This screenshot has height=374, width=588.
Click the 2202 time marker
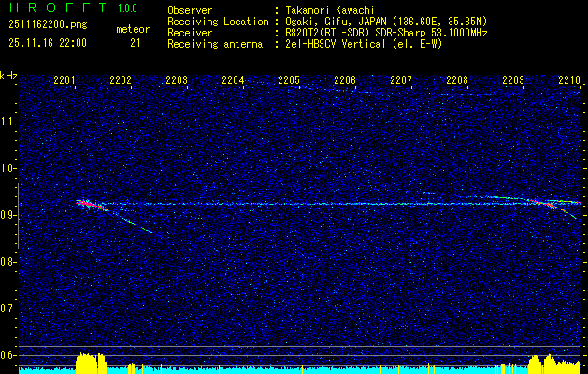pos(121,79)
